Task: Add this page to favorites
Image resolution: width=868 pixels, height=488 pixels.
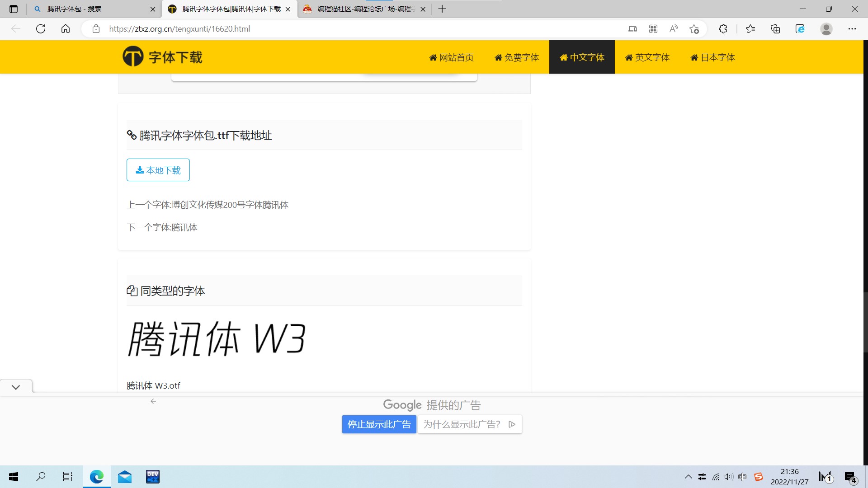Action: point(694,29)
